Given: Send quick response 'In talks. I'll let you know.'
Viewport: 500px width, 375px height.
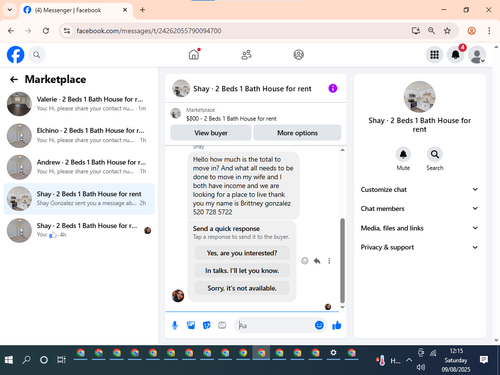Looking at the screenshot, I should 242,271.
